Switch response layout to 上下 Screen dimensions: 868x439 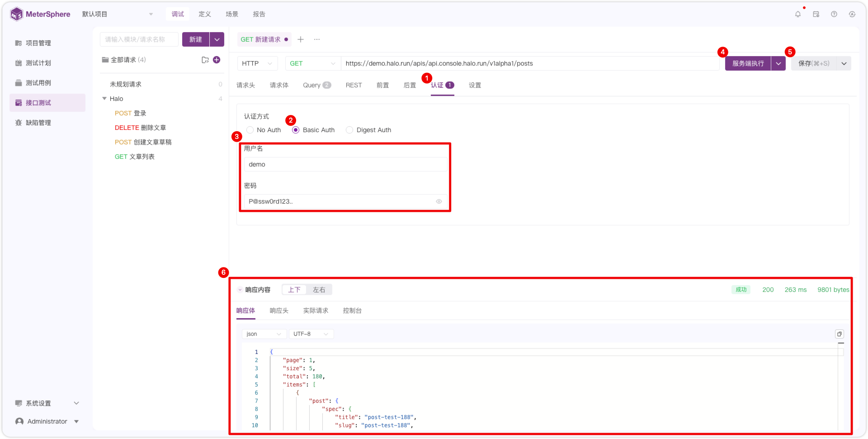(294, 290)
